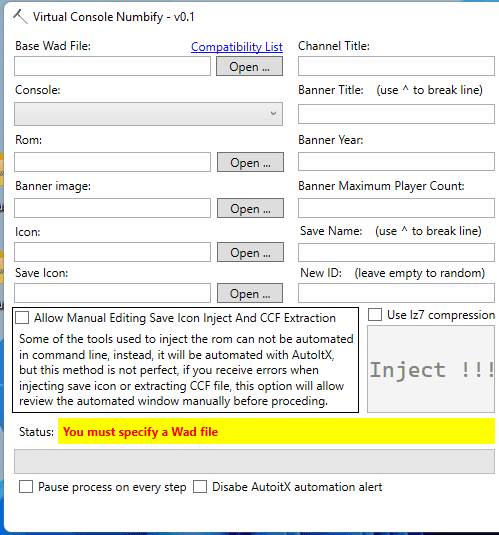The height and width of the screenshot is (535, 499).
Task: Click the 'Base Wad File:' label
Action: pos(53,46)
